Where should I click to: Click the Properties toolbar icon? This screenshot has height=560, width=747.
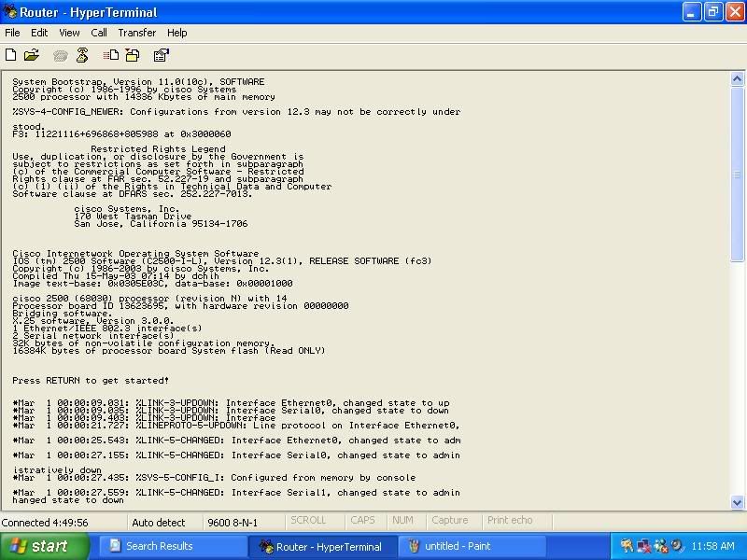(162, 55)
